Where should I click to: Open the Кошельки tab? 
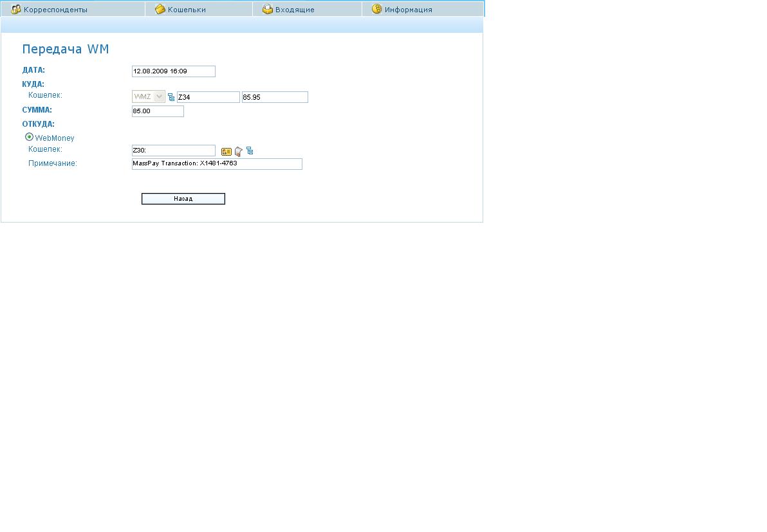click(199, 9)
